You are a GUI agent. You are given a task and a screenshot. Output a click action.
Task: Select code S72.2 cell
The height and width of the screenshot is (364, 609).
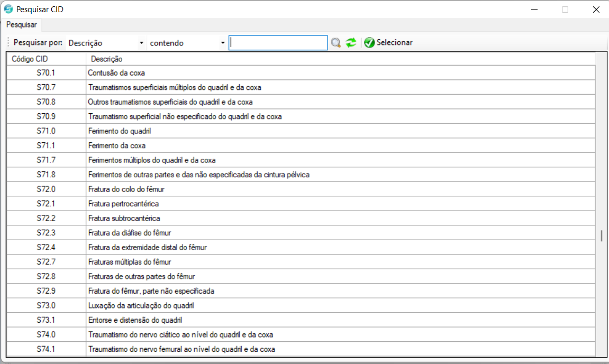point(46,219)
